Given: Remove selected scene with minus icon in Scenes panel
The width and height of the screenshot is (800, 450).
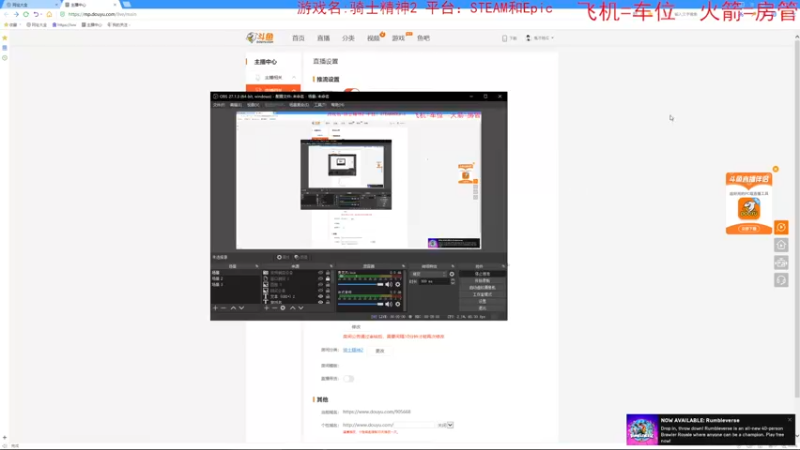Looking at the screenshot, I should click(x=223, y=308).
